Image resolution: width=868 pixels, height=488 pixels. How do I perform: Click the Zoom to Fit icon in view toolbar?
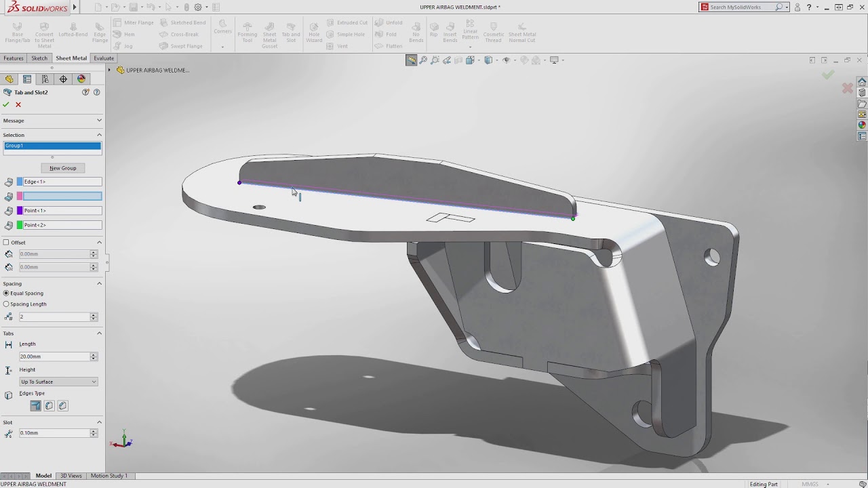point(423,60)
